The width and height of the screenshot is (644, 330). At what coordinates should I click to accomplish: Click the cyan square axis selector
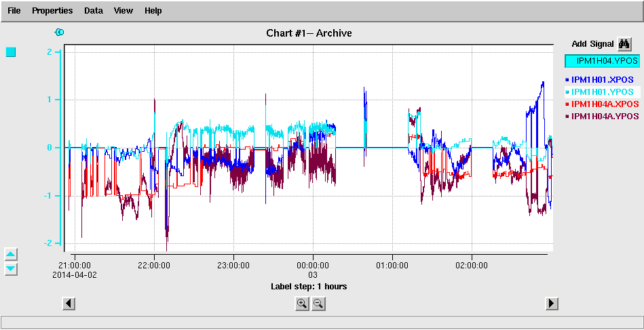11,52
